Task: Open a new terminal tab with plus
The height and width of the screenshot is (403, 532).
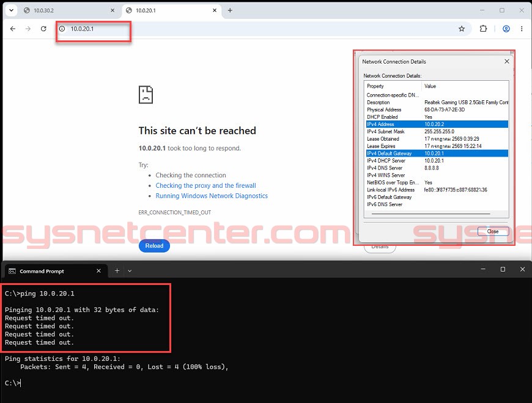Action: [117, 271]
